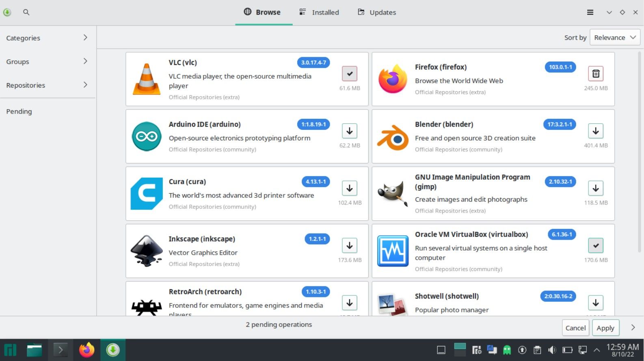Uncheck the VLC pending install toggle

click(x=350, y=73)
